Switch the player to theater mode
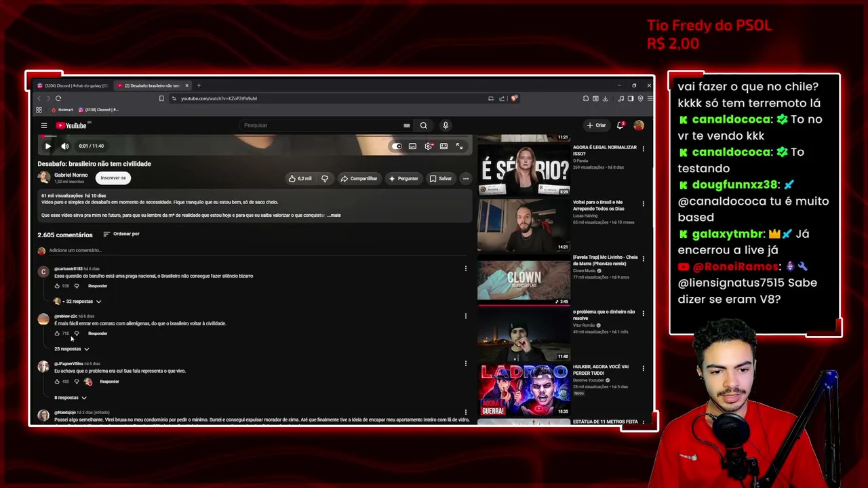868x488 pixels. click(x=443, y=146)
